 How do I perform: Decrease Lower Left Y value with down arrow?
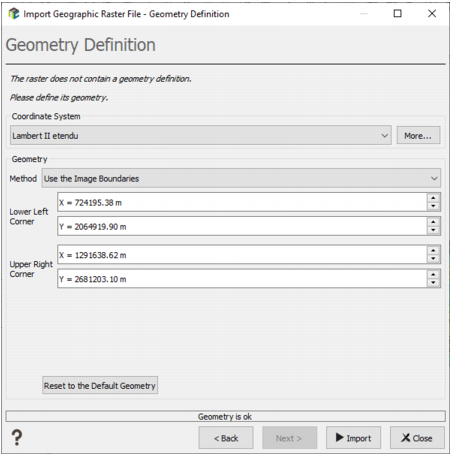coord(433,230)
